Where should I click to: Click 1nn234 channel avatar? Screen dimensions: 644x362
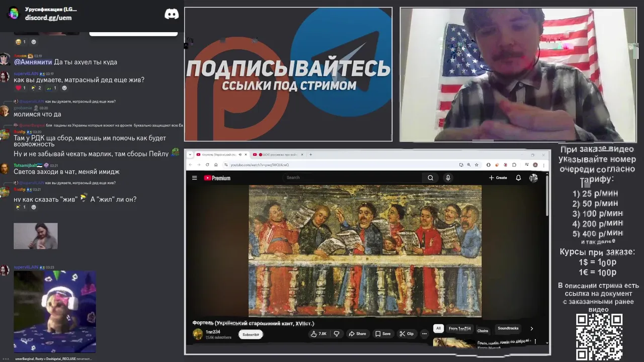point(198,334)
